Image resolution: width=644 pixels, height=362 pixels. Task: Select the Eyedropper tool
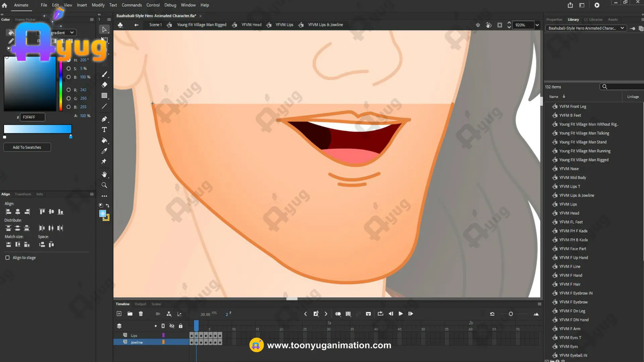tap(104, 151)
